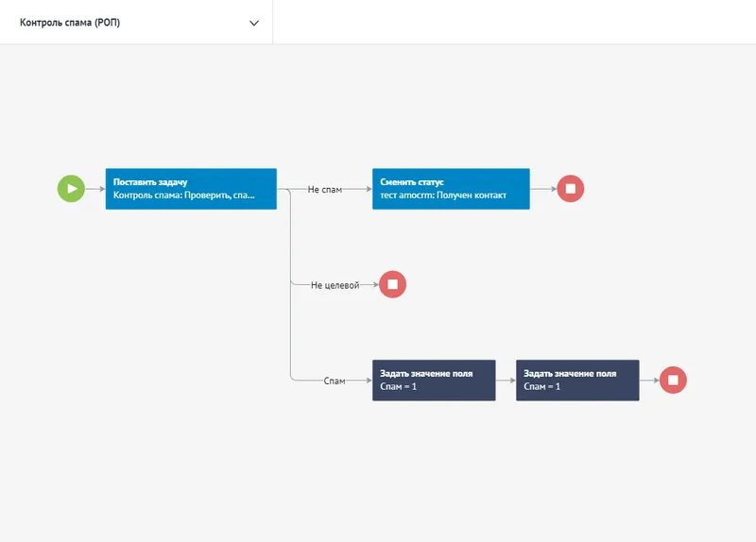Click stop icon on Не целевой branch

[x=392, y=284]
